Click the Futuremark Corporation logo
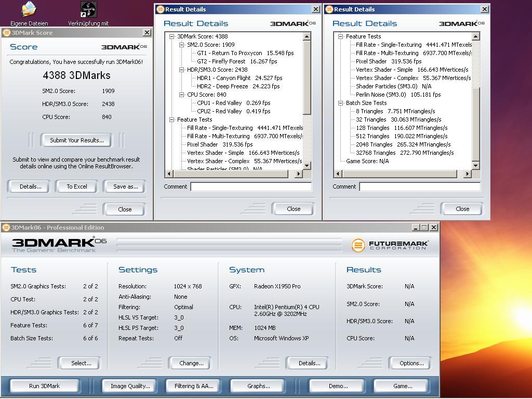 [x=390, y=245]
